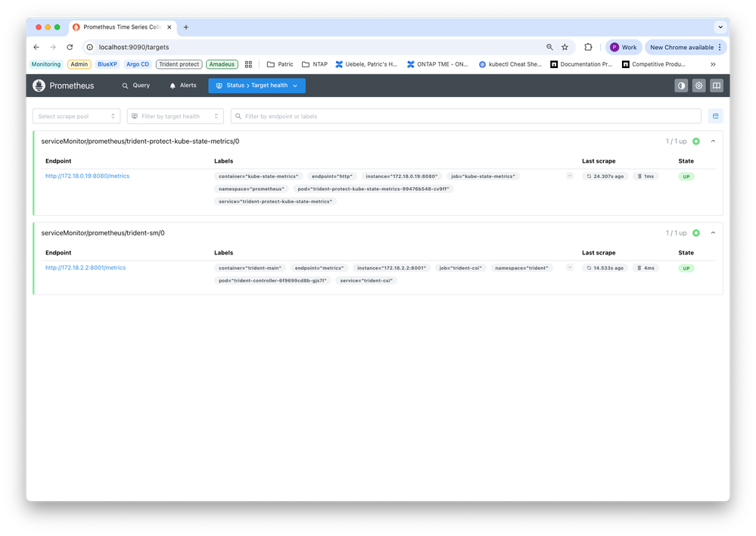This screenshot has height=536, width=756.
Task: Open the tab search chevron dropdown
Action: [x=720, y=27]
